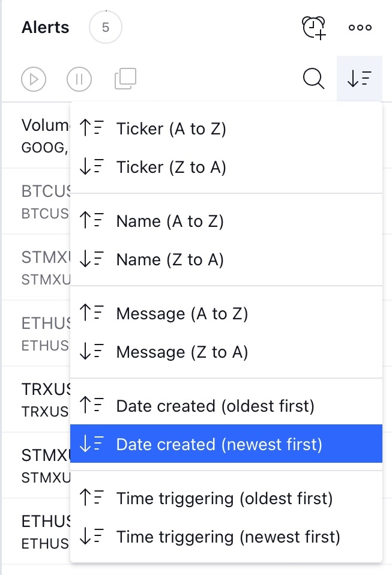The image size is (392, 575).
Task: Pick highlighted Date created (newest first)
Action: pos(226,444)
